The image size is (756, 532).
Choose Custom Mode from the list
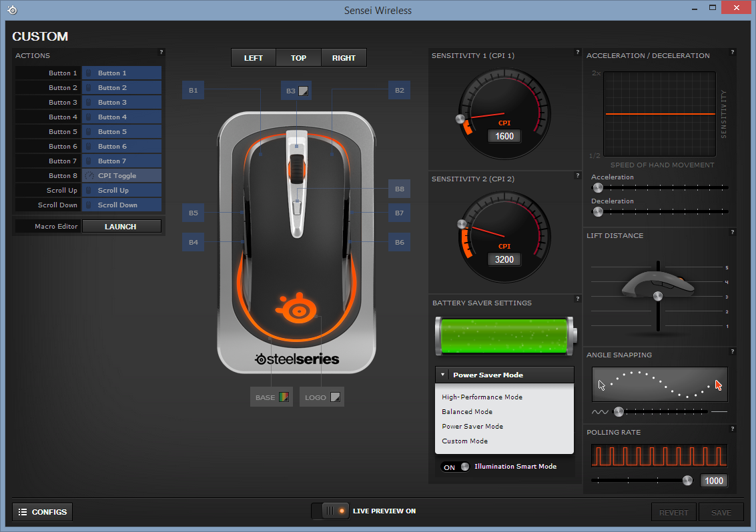(465, 441)
